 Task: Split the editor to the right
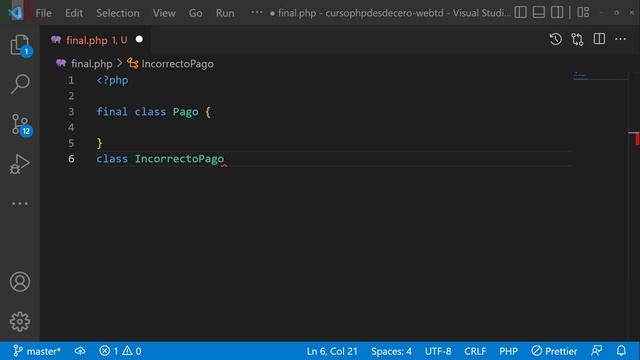point(599,39)
